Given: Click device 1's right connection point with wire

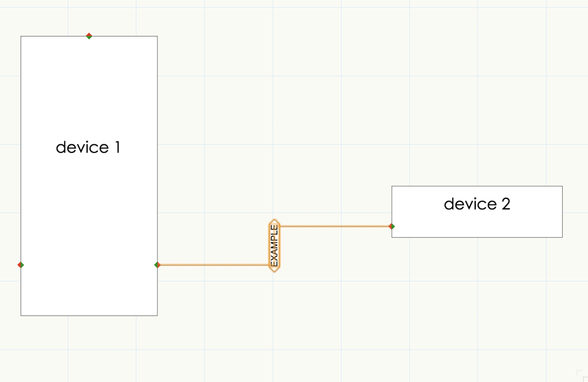Looking at the screenshot, I should click(157, 265).
